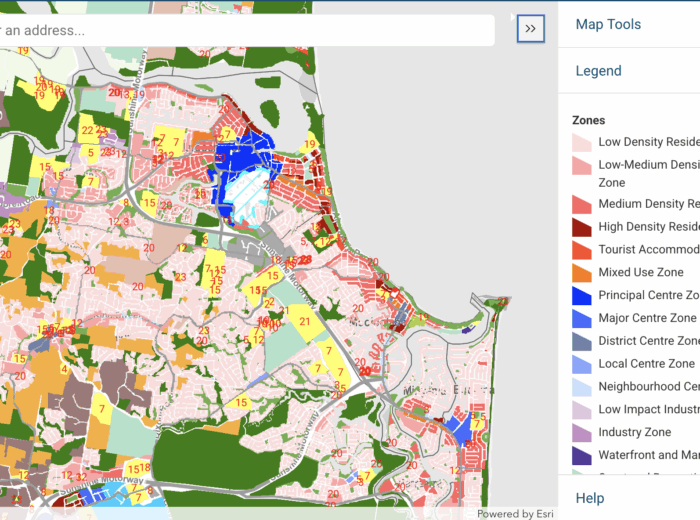This screenshot has height=520, width=700.
Task: Click the Low-Medium Density legend swatch
Action: (582, 165)
